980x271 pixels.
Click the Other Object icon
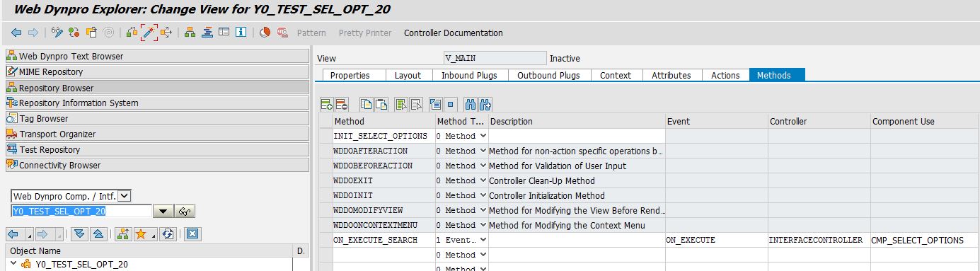click(91, 33)
